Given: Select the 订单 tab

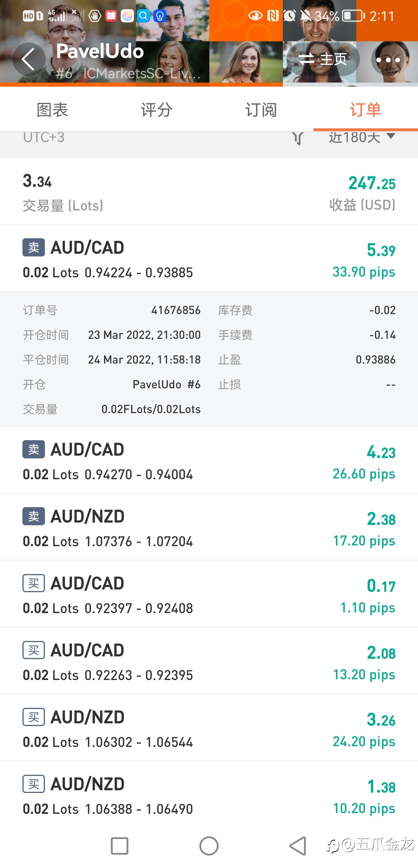Looking at the screenshot, I should 366,110.
